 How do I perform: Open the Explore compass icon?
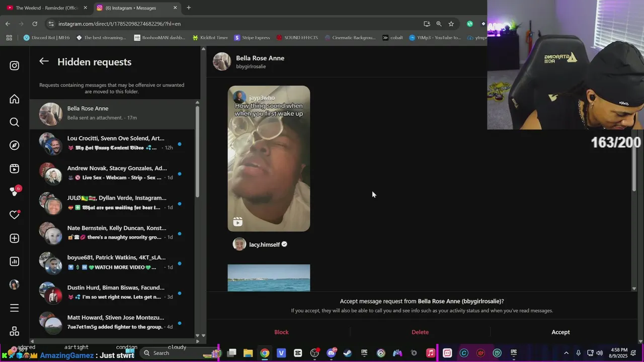pos(15,145)
